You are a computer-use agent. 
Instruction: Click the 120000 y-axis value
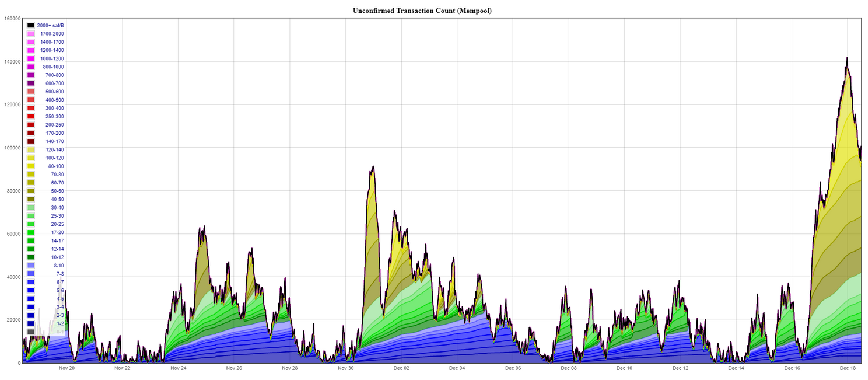pos(12,104)
